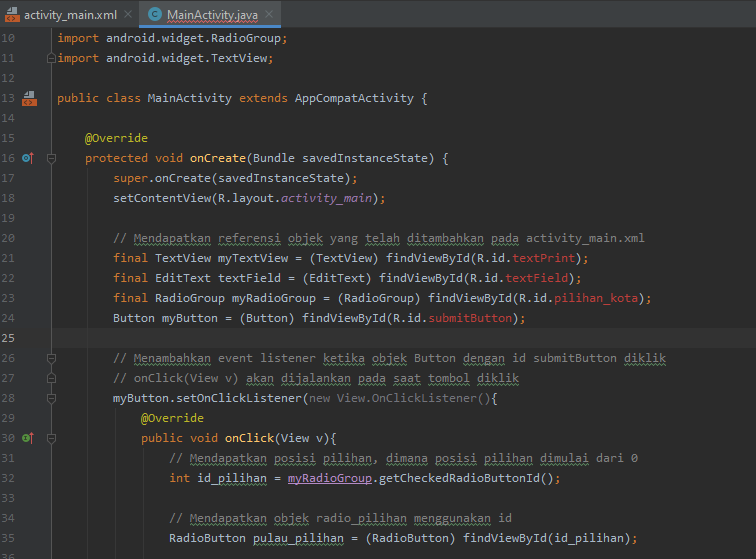The image size is (756, 559).
Task: Click the Java class icon on MainActivity.java tab
Action: click(x=154, y=14)
